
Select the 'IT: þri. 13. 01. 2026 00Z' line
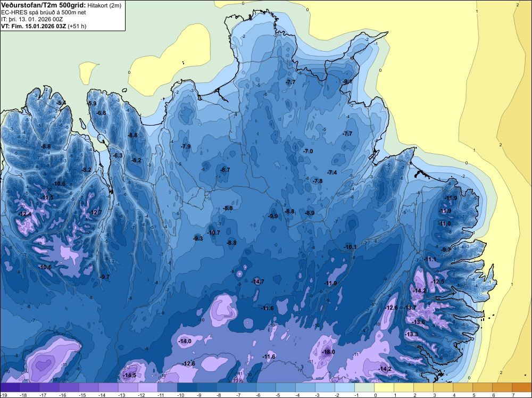pos(31,19)
